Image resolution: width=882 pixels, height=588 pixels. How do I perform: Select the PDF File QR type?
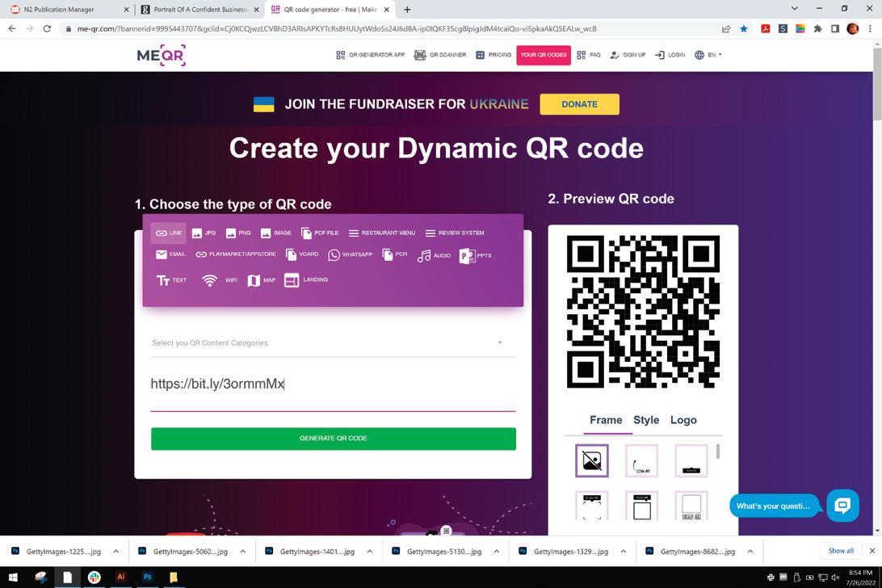point(320,233)
